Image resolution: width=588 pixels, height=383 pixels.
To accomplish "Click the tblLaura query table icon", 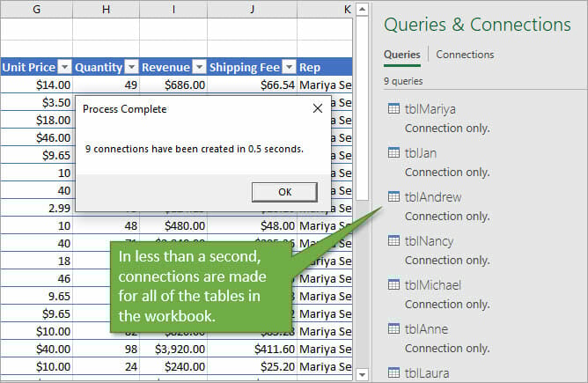I will pos(394,372).
